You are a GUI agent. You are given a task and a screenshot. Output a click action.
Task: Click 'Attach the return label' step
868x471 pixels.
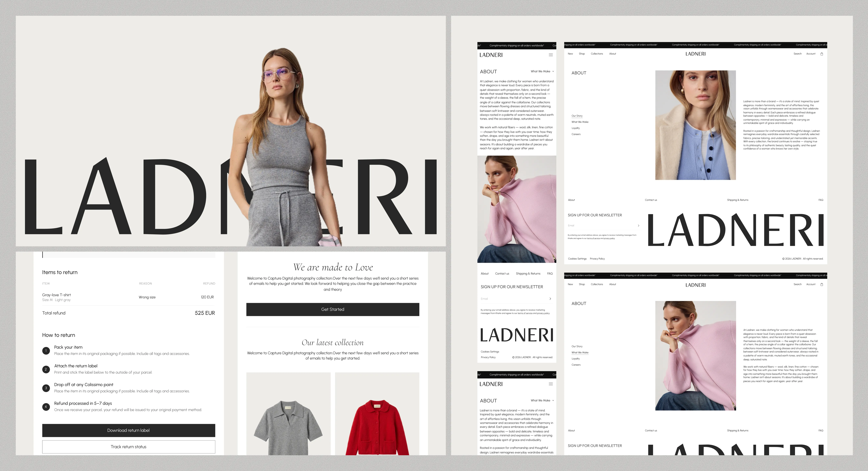(x=76, y=366)
